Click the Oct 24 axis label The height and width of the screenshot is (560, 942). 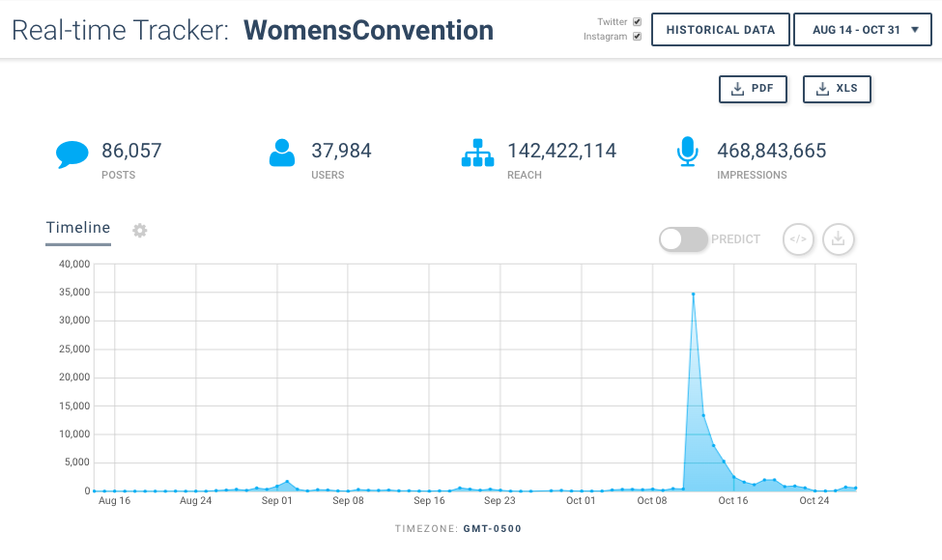click(814, 500)
